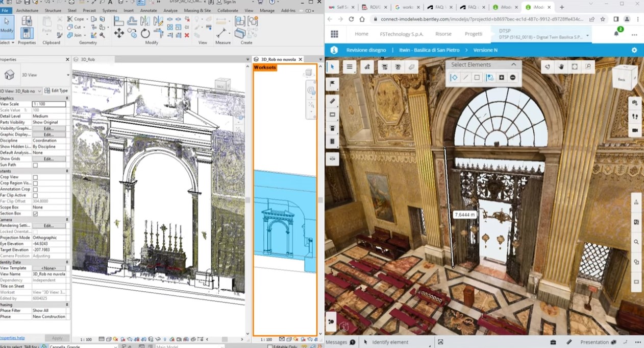Click the Window Area zoom icon in iModel viewer
The width and height of the screenshot is (644, 348).
(x=588, y=67)
